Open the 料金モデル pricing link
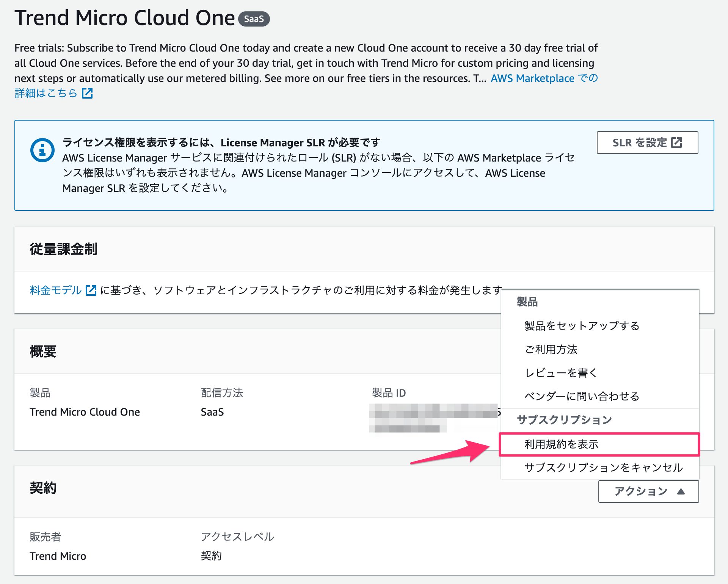728x584 pixels. (55, 290)
